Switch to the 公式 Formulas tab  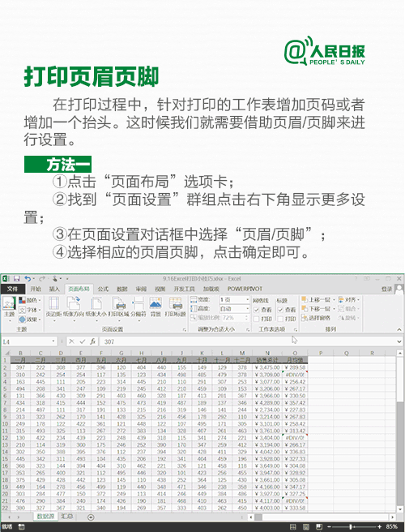tap(103, 289)
